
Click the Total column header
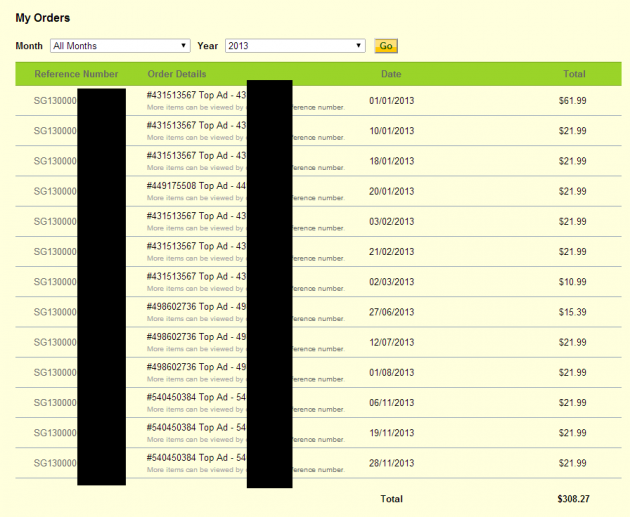pyautogui.click(x=574, y=74)
